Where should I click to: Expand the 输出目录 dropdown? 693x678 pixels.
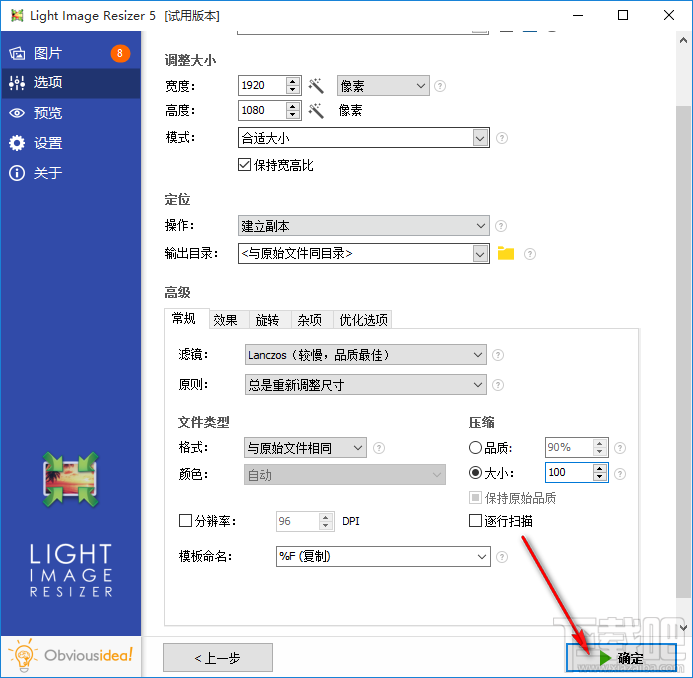point(480,254)
